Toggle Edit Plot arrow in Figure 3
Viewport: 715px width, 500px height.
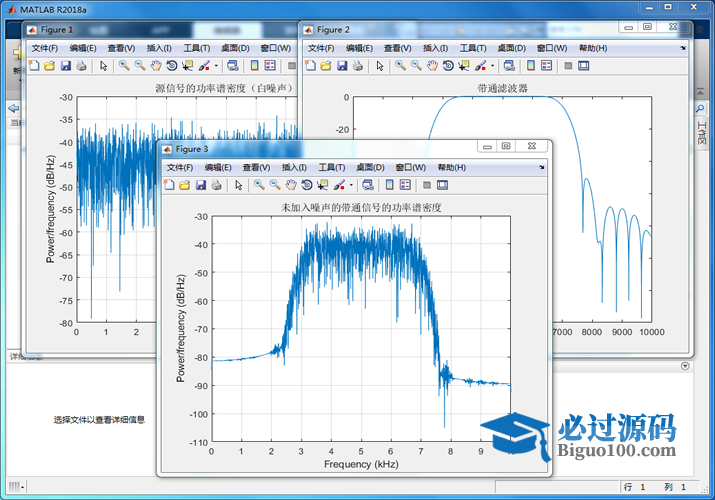pyautogui.click(x=238, y=185)
